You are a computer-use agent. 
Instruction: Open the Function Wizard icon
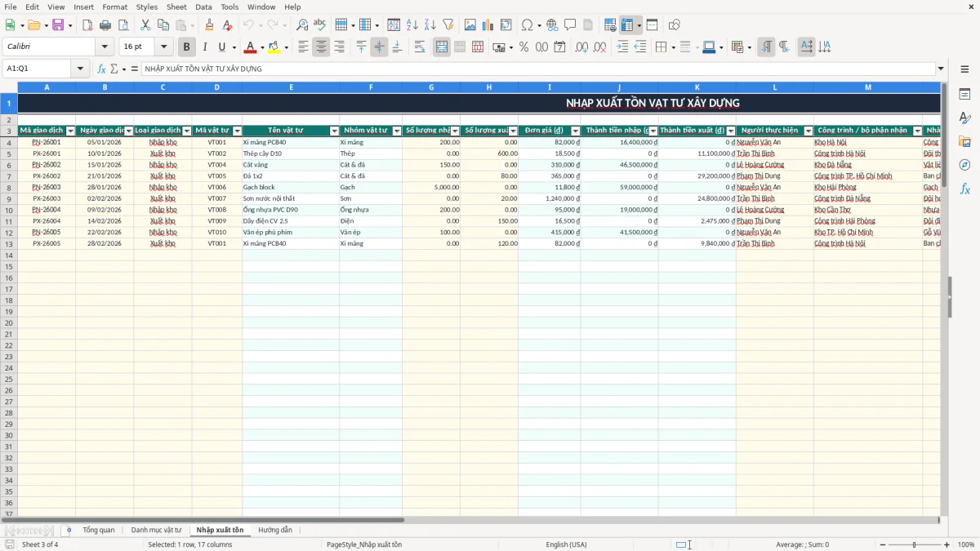pyautogui.click(x=102, y=69)
